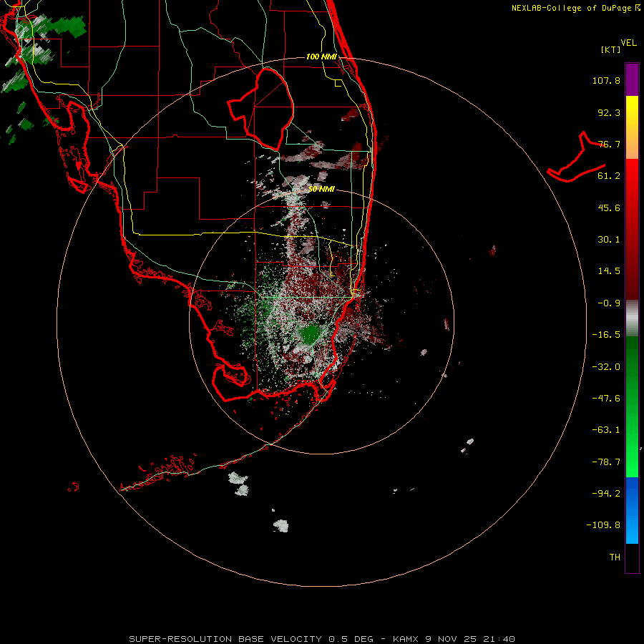644x644 pixels.
Task: Select the -94.2 scale value
Action: 606,493
